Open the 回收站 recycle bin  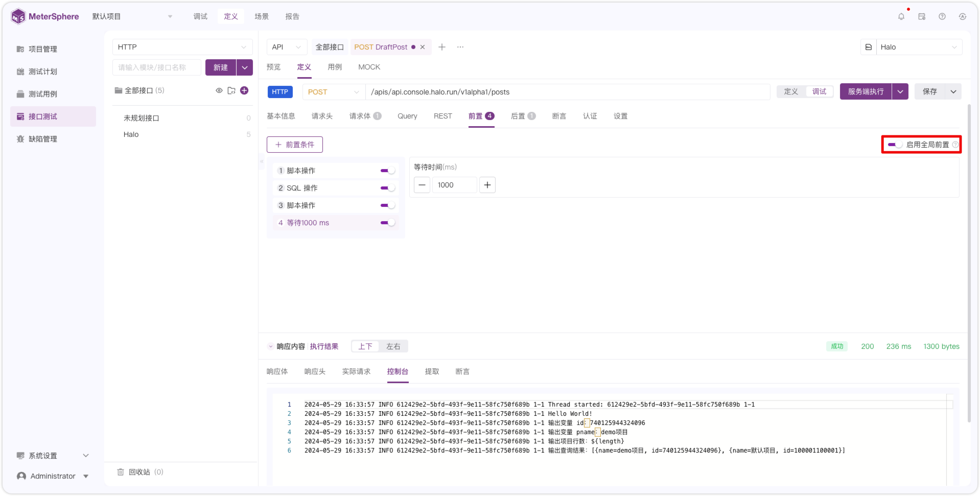point(140,472)
